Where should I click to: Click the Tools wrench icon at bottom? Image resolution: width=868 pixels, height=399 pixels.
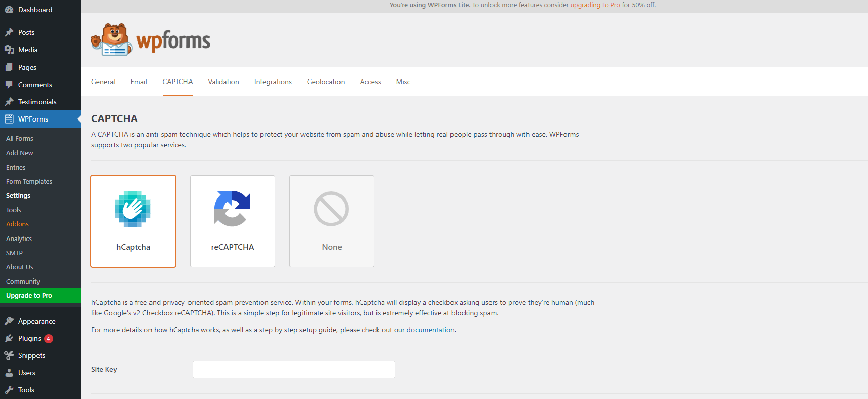[9, 390]
